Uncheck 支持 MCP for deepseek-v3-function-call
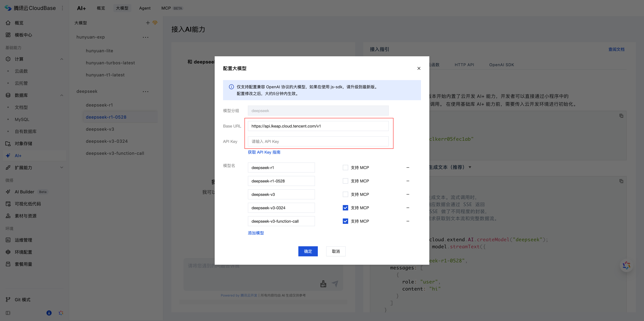The image size is (644, 321). click(x=345, y=221)
